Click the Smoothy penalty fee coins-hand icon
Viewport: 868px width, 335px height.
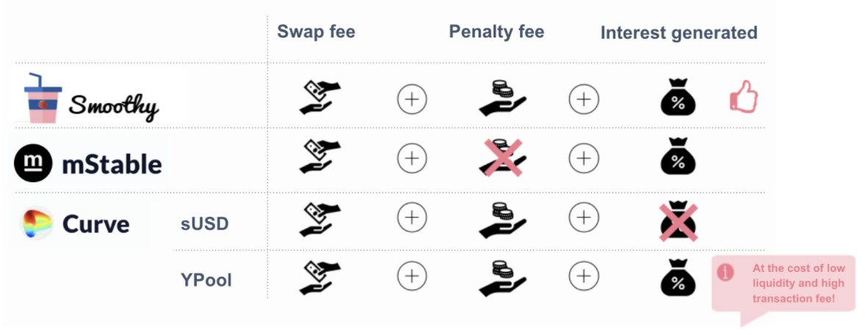pos(502,98)
